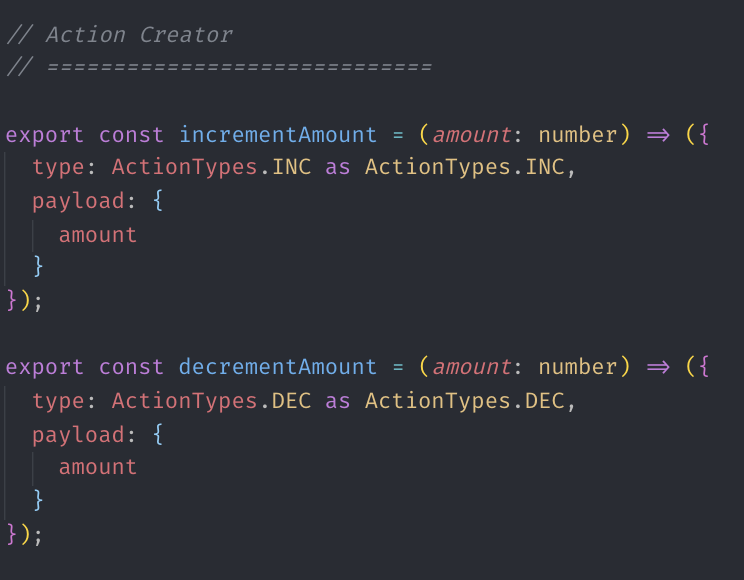Click the "as" keyword on DEC line
Image resolution: width=744 pixels, height=580 pixels.
(337, 402)
